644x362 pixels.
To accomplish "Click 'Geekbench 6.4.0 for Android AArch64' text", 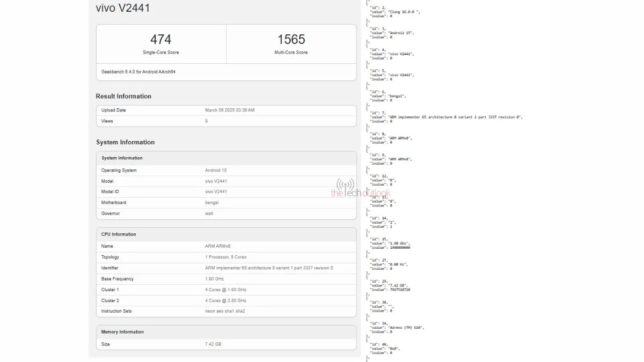I will (138, 72).
